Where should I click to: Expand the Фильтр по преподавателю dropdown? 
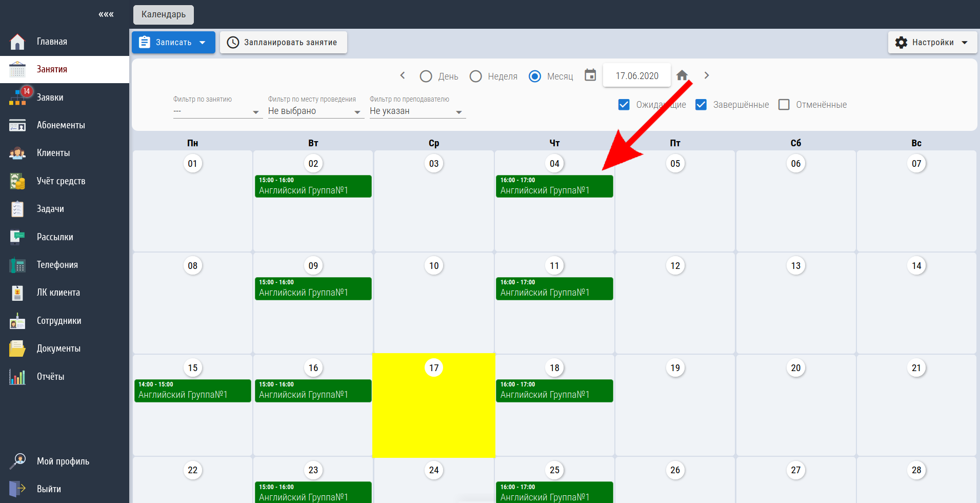coord(417,111)
